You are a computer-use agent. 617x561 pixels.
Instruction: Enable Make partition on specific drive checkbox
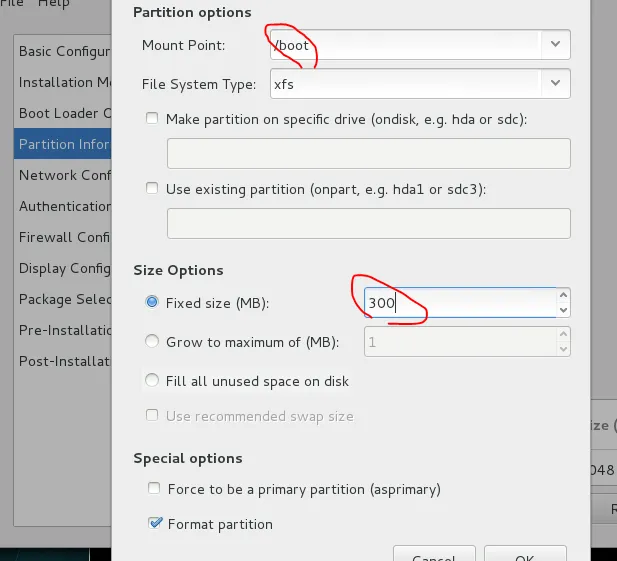pos(152,119)
